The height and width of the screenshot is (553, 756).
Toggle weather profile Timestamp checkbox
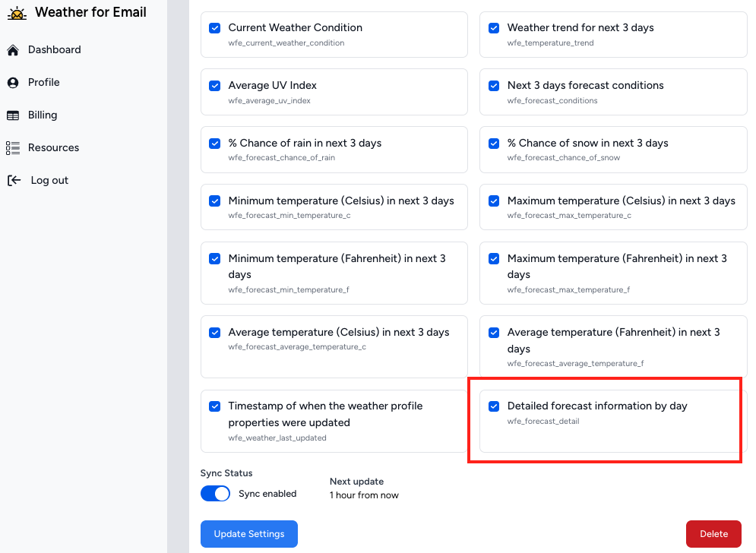coord(214,406)
